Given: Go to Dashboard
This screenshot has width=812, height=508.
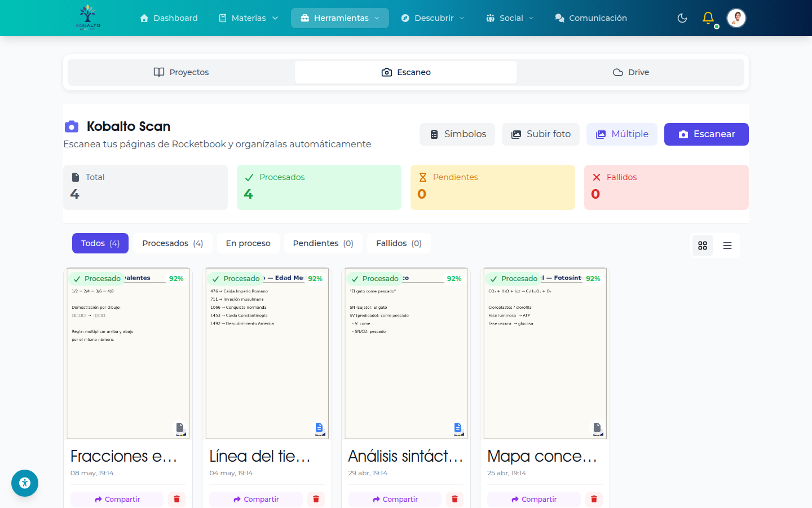Looking at the screenshot, I should pos(169,18).
